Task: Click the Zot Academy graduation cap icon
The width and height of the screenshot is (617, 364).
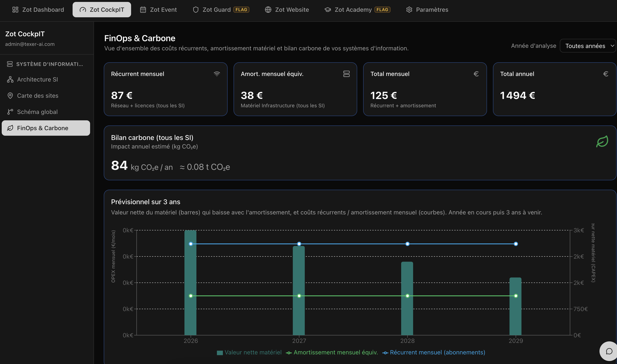Action: click(x=328, y=10)
